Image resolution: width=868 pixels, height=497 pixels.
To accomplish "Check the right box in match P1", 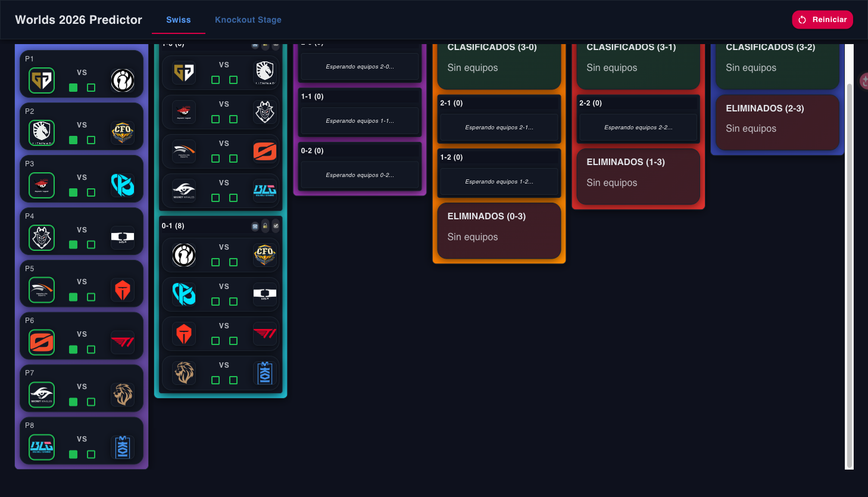I will point(91,88).
